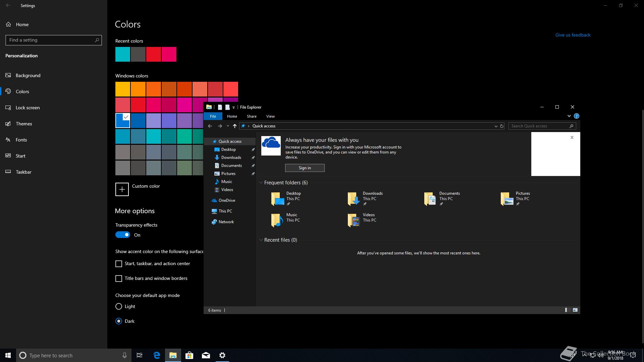Click the Windows Start button
The width and height of the screenshot is (644, 362).
pyautogui.click(x=8, y=355)
